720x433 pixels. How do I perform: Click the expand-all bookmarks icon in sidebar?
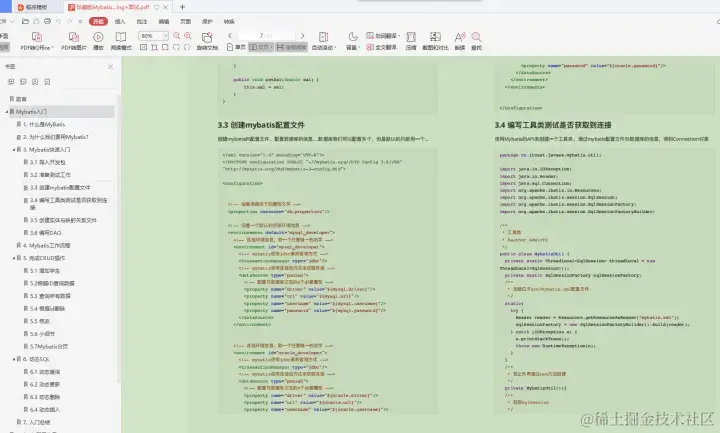[x=11, y=82]
